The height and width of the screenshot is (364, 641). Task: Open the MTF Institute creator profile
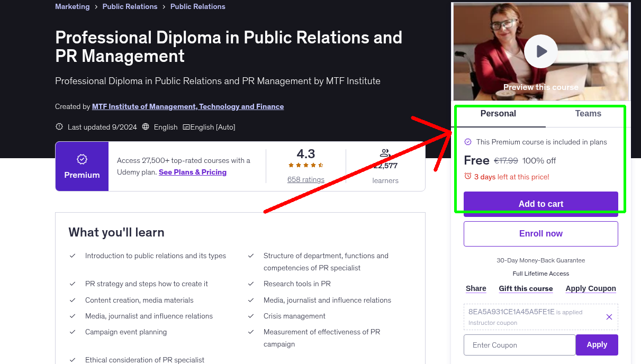(187, 106)
